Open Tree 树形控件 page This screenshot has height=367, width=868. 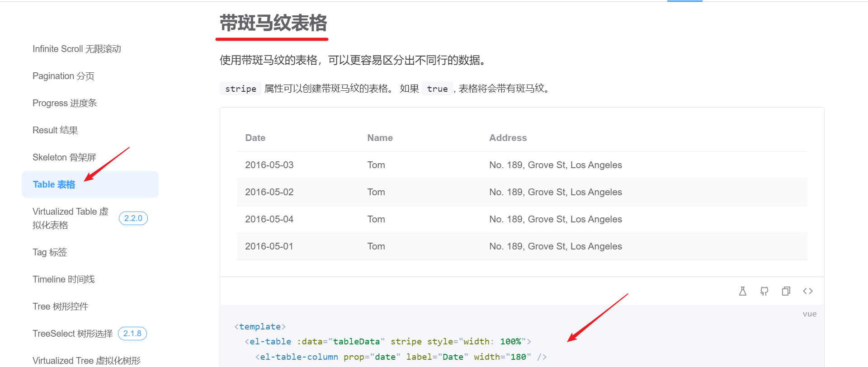pos(61,306)
